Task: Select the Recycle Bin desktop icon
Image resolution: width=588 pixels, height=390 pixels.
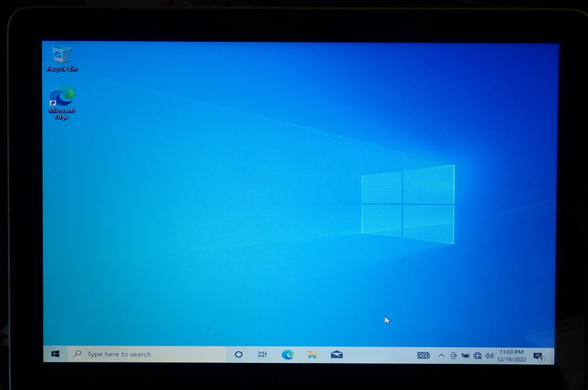Action: pos(61,58)
